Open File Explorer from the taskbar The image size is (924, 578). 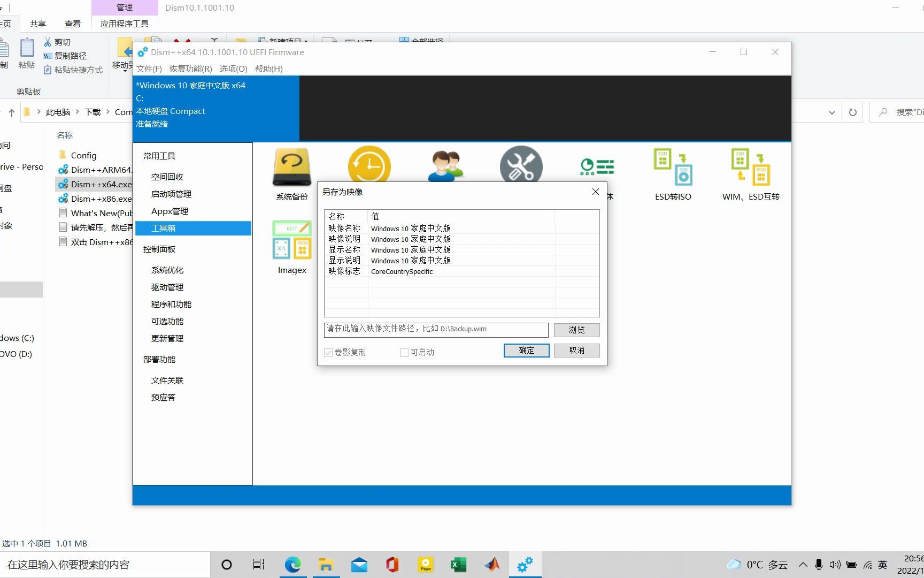tap(326, 565)
